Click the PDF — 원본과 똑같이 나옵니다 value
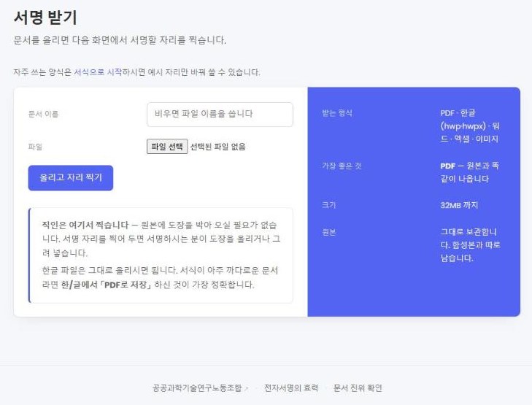The height and width of the screenshot is (405, 532). click(469, 172)
